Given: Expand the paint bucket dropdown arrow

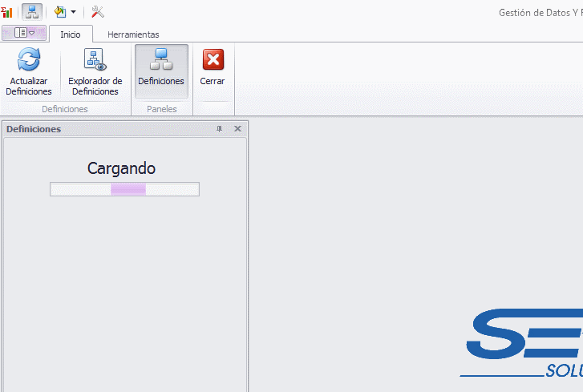Looking at the screenshot, I should pyautogui.click(x=74, y=12).
